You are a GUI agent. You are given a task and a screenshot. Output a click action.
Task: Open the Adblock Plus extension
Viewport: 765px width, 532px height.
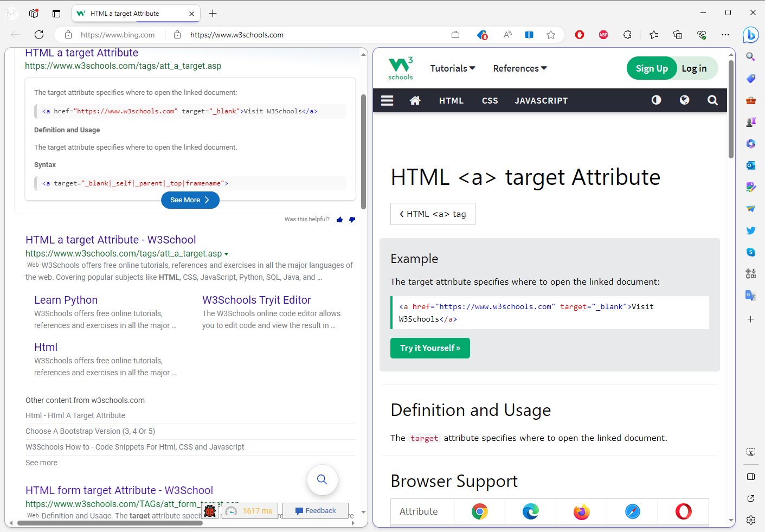[603, 35]
